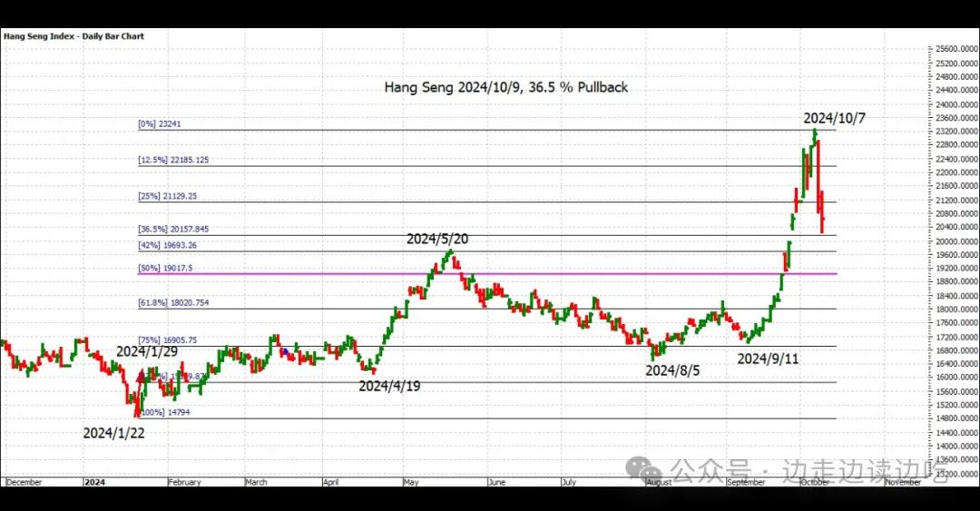Click the 2024/9/11 date annotation
The image size is (980, 511).
pos(768,359)
